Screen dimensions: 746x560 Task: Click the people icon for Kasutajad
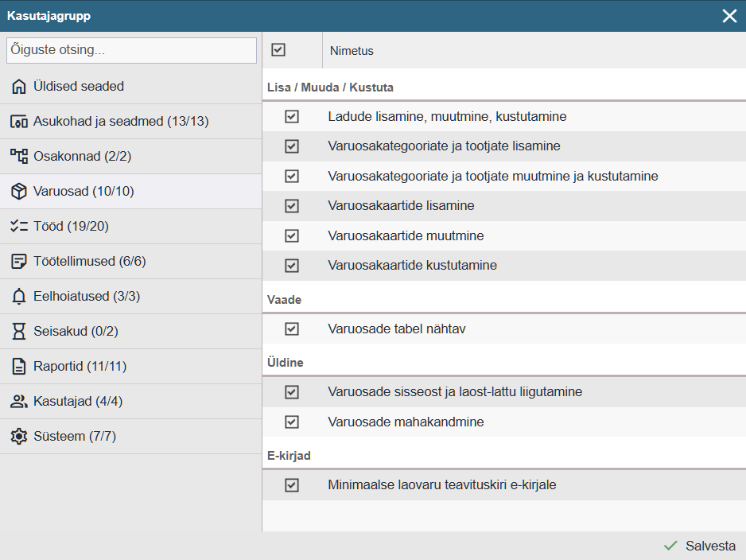(19, 402)
